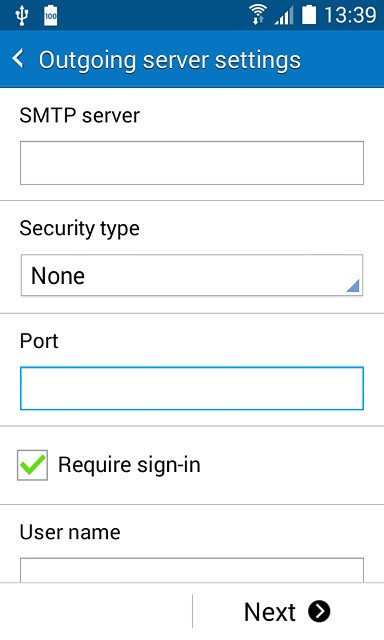Screen dimensions: 384x640
Task: Tap the Port label
Action: click(x=39, y=341)
